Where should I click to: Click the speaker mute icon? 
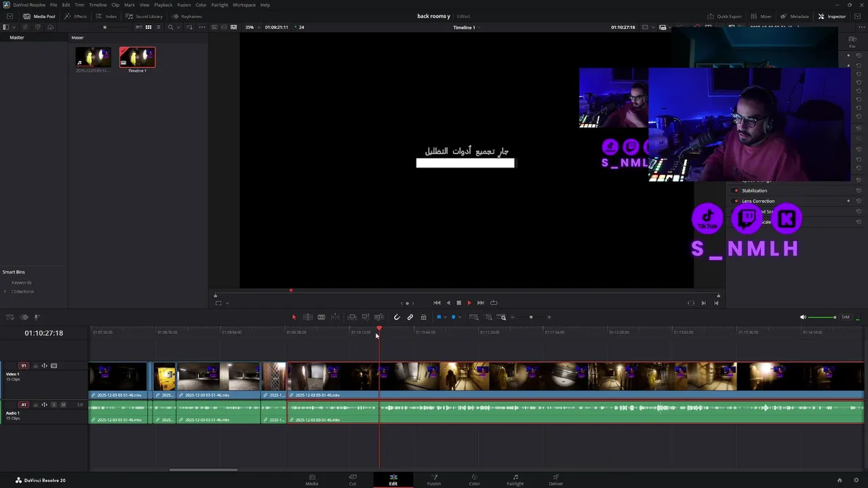803,317
